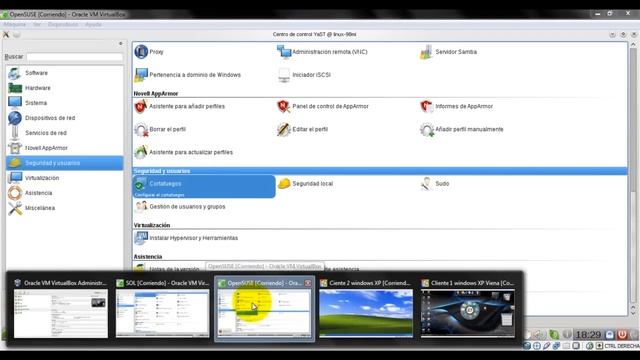Open Informes de AppArmor

(456, 106)
